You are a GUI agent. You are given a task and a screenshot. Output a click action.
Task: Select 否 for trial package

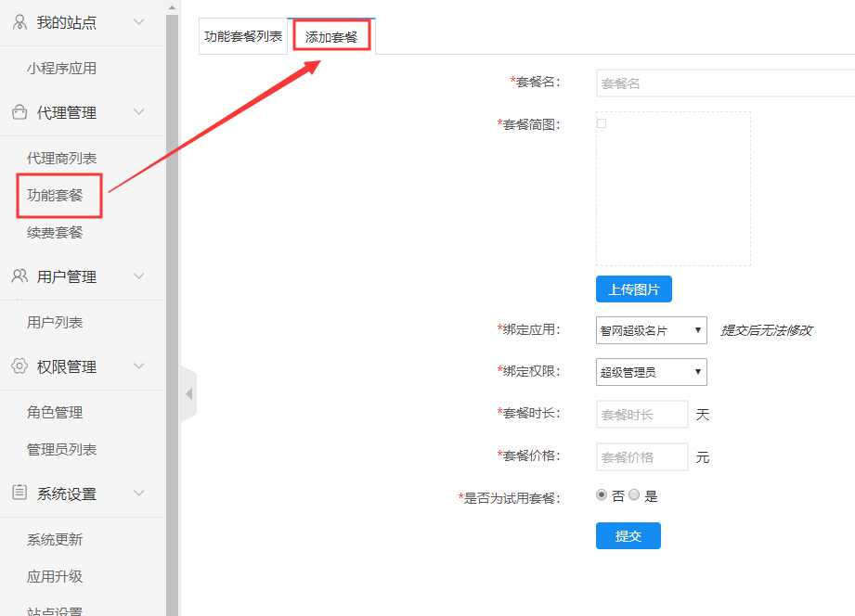click(x=602, y=495)
